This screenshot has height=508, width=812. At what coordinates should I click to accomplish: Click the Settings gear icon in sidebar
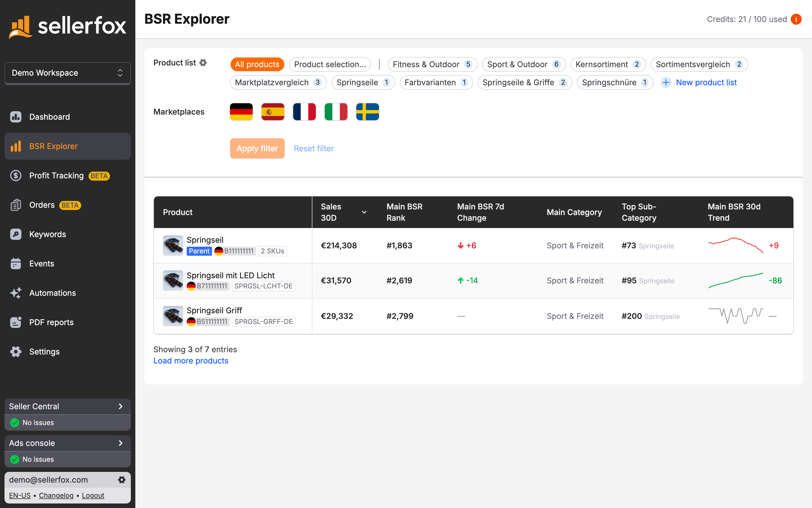pyautogui.click(x=16, y=351)
